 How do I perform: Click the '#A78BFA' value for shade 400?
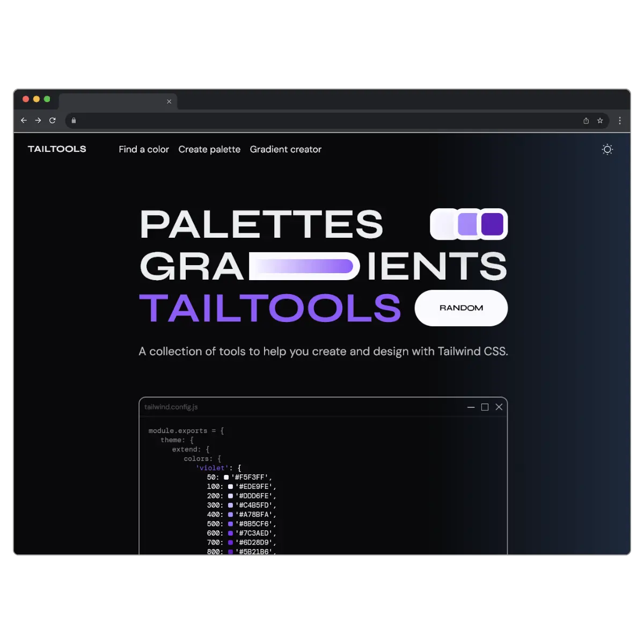[x=255, y=515]
